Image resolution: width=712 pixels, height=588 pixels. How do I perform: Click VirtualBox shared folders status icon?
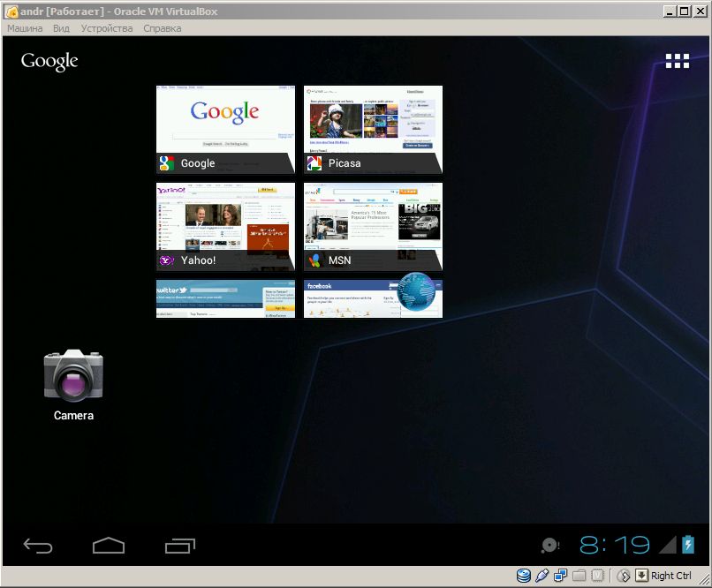579,576
